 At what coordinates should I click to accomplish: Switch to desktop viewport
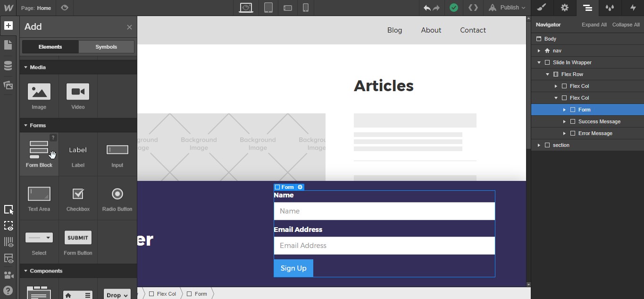coord(246,8)
